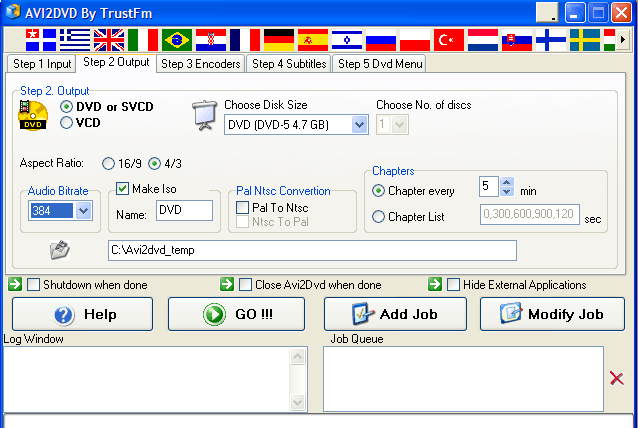
Task: Click the green arrow beside Hide External Applications
Action: click(x=435, y=284)
